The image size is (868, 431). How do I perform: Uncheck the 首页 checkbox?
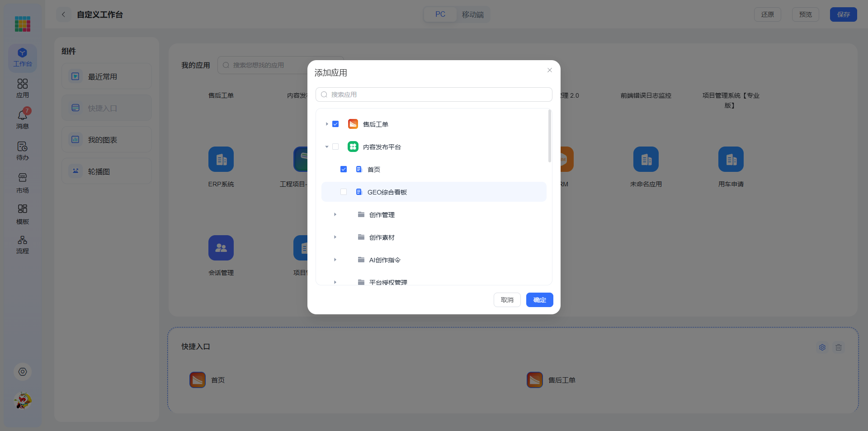(x=344, y=169)
